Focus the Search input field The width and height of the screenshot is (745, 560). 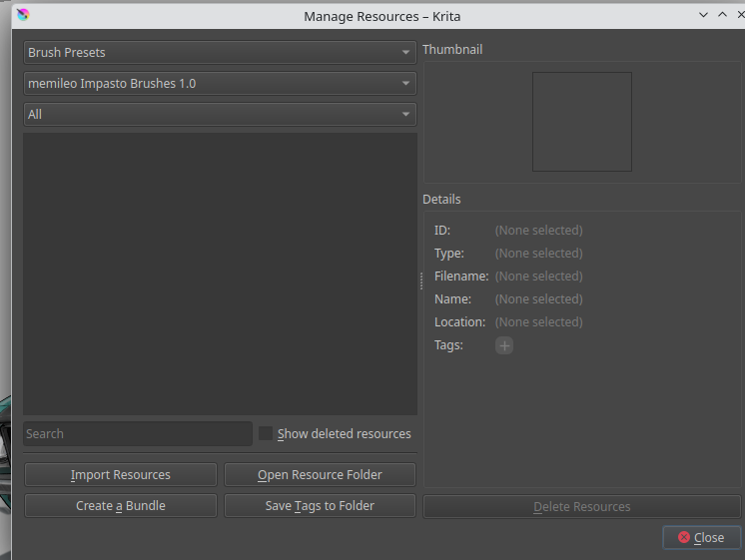[138, 433]
